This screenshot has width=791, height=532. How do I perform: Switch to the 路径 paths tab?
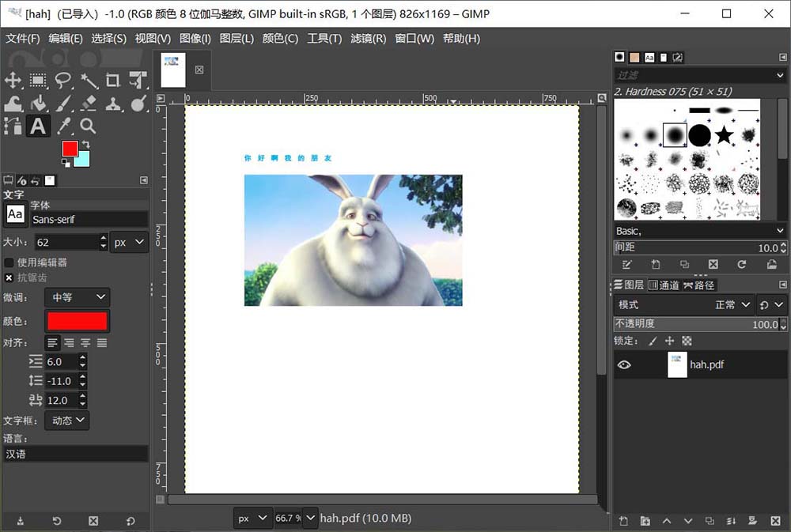699,285
